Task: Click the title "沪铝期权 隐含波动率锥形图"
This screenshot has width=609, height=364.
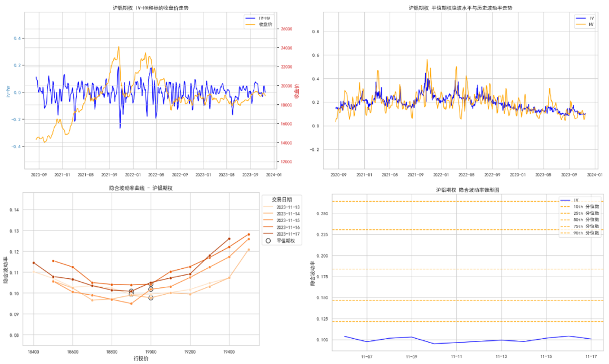Action: [467, 190]
